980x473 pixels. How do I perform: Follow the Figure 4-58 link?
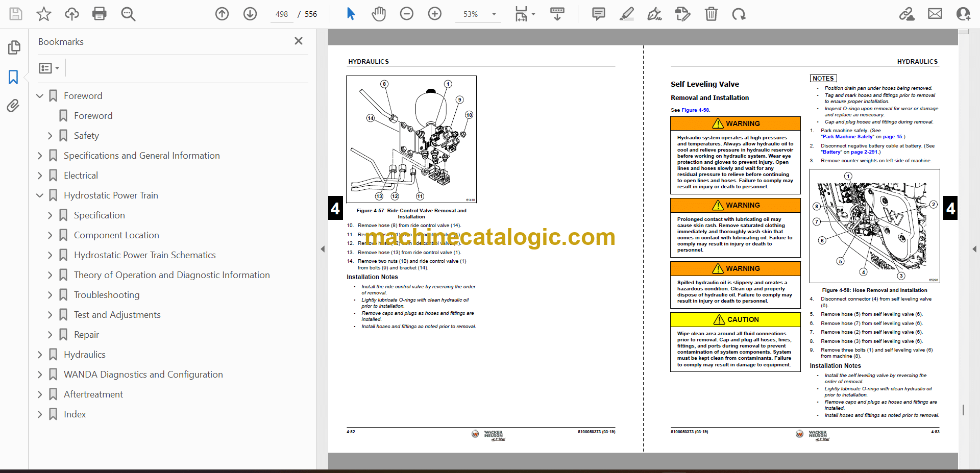point(695,110)
